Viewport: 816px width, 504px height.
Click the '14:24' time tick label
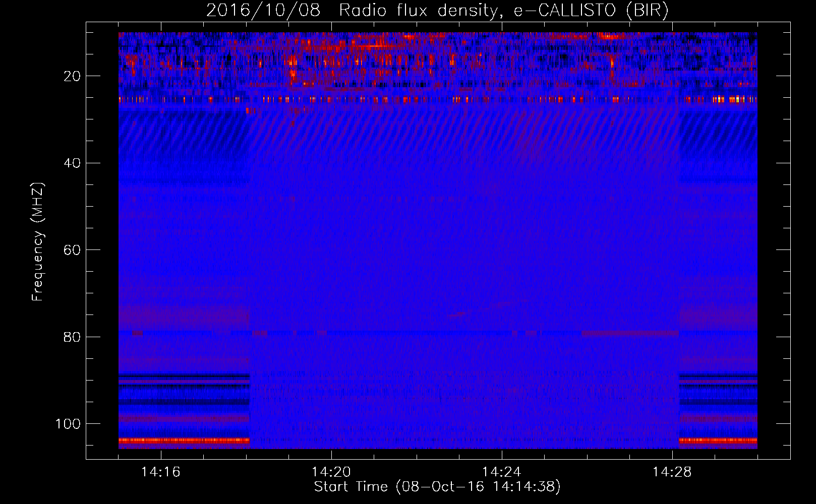501,472
